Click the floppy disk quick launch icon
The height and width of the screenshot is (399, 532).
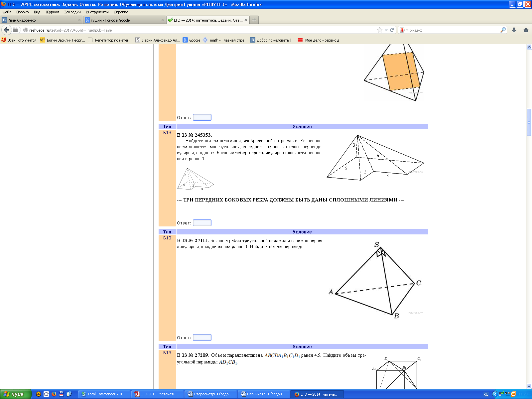point(61,394)
